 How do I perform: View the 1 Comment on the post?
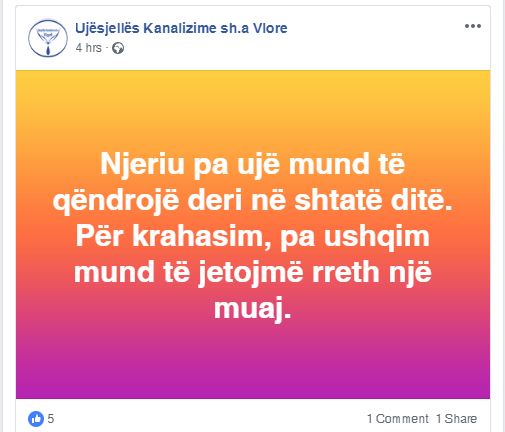398,419
